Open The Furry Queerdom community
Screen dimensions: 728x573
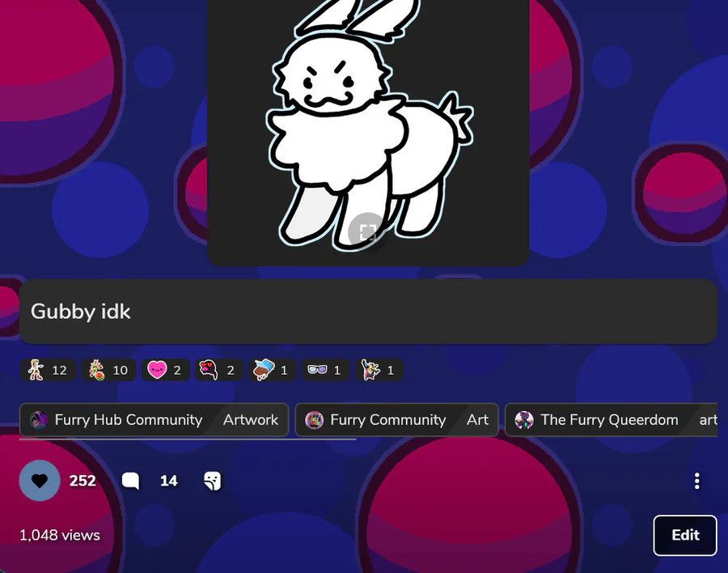pyautogui.click(x=609, y=420)
